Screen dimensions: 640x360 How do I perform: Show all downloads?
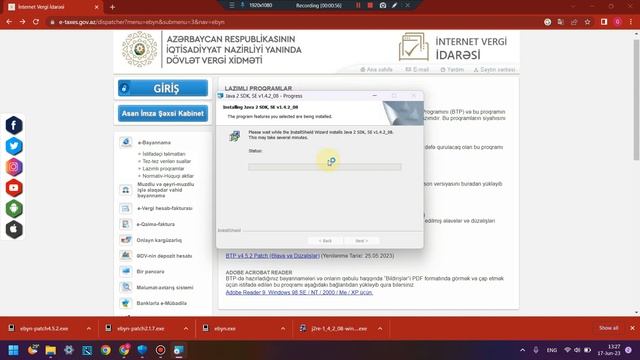point(608,328)
